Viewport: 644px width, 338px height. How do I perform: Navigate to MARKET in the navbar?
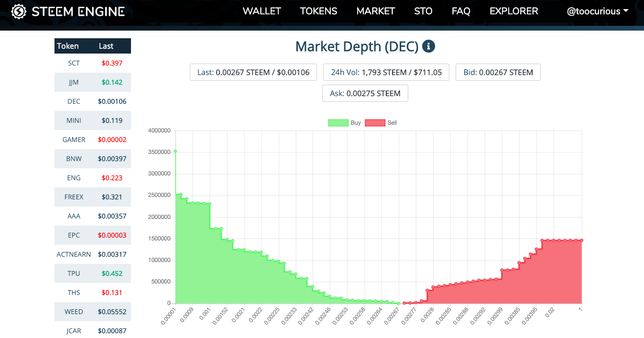(x=376, y=11)
